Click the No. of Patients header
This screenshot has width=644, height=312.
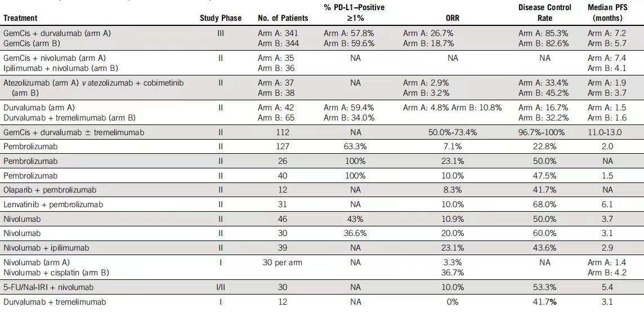click(x=283, y=18)
